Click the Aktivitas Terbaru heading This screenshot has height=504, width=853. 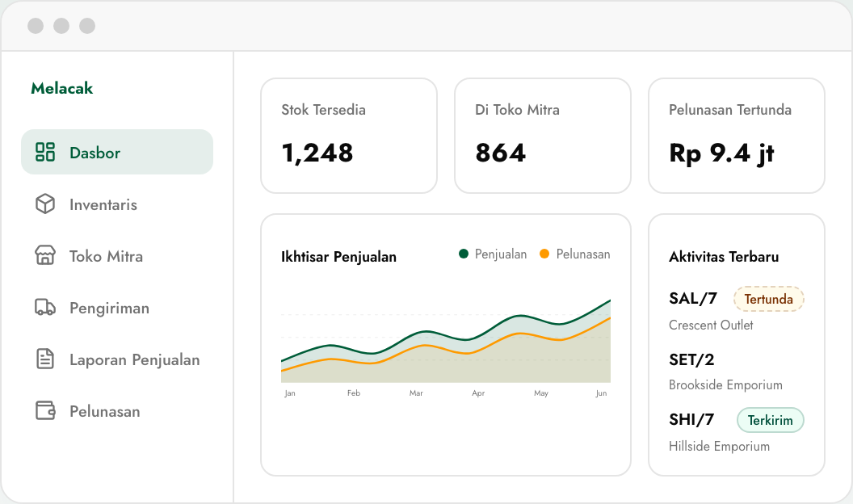point(724,257)
